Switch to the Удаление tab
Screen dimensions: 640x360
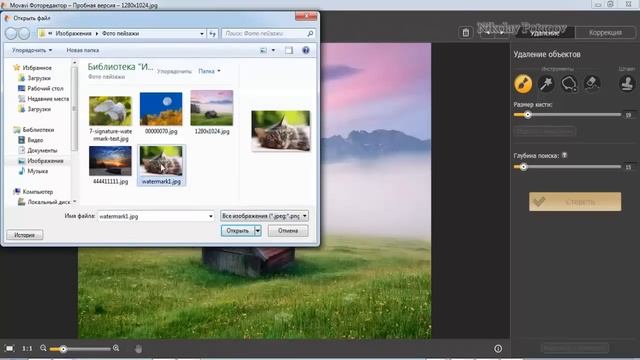tap(544, 33)
